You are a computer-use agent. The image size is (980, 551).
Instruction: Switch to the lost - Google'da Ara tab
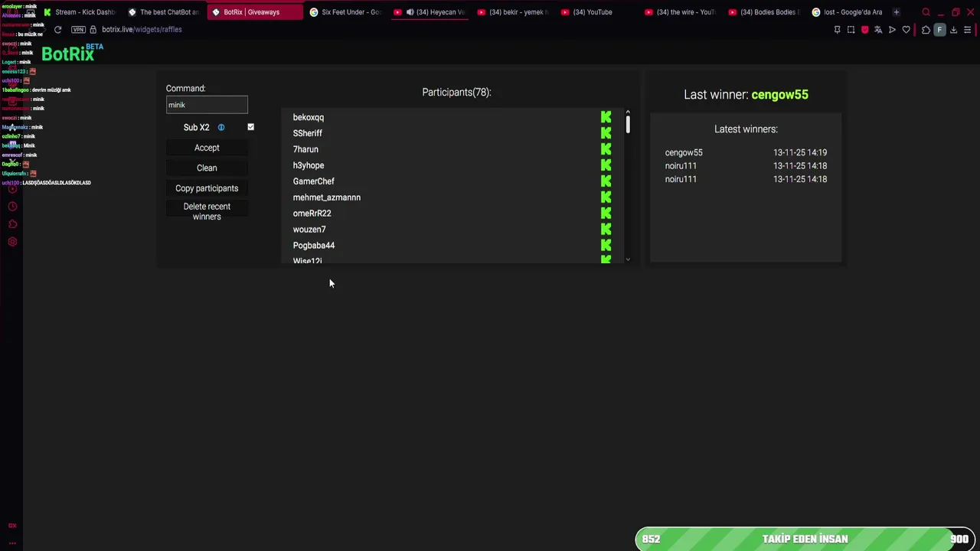[847, 12]
